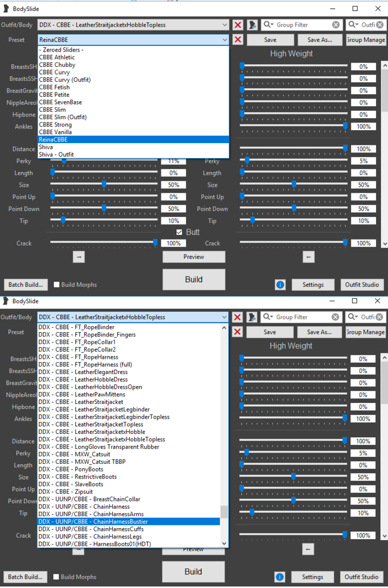The image size is (388, 588).
Task: Clear the Group Filter field in top window
Action: (x=336, y=24)
